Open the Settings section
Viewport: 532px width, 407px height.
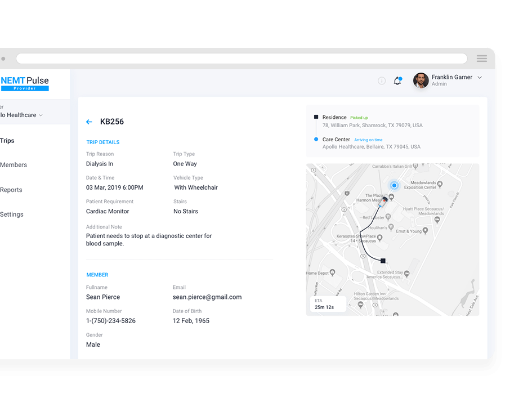[11, 214]
